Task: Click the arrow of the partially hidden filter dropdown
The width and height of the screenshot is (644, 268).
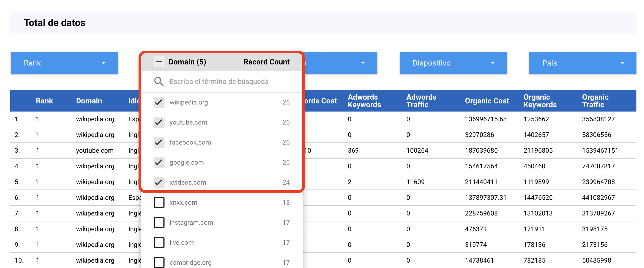Action: click(363, 63)
